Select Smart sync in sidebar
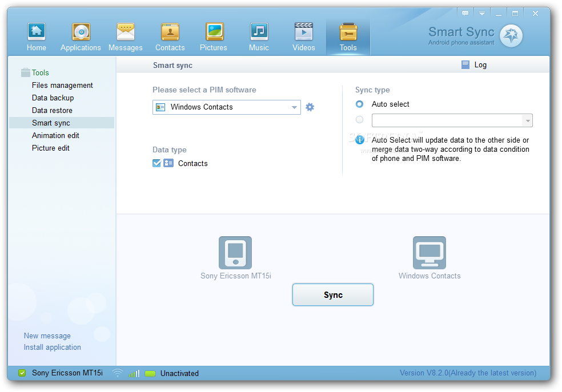The width and height of the screenshot is (562, 392). click(x=62, y=123)
